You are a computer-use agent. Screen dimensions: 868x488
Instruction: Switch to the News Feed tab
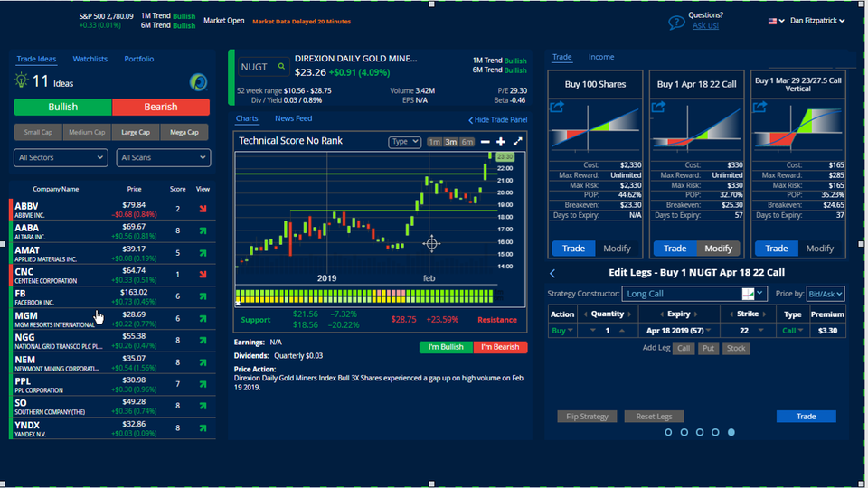pos(293,118)
